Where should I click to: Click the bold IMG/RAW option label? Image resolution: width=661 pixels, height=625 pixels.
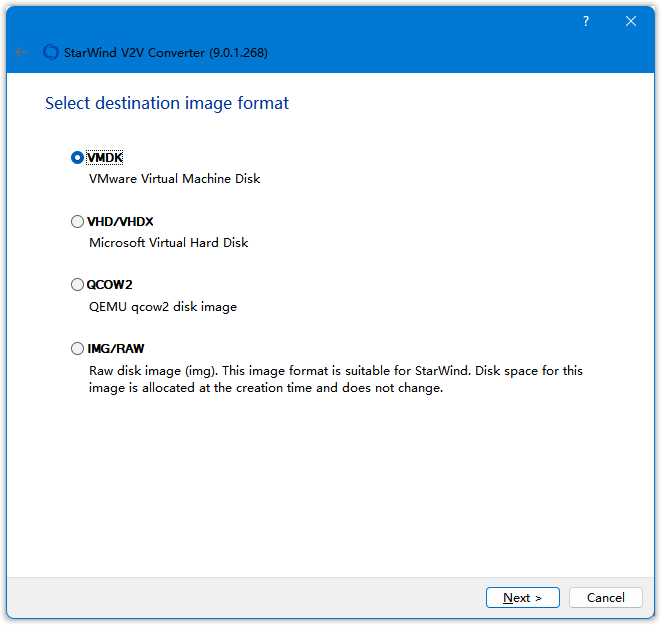click(116, 349)
